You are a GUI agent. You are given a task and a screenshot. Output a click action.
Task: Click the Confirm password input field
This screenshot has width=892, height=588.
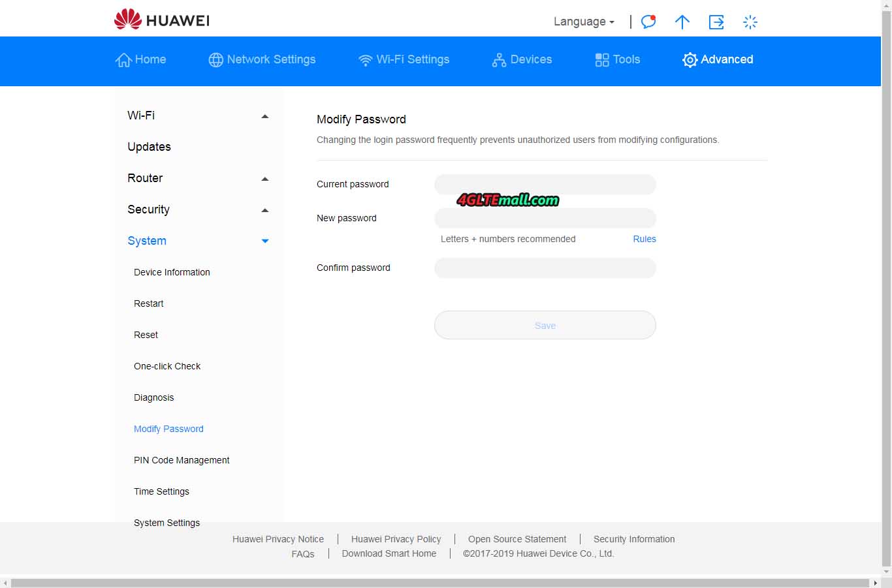click(x=545, y=268)
